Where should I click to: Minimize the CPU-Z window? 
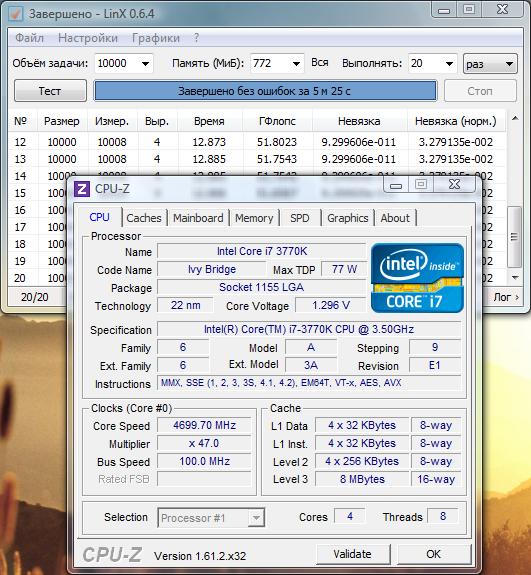[x=396, y=185]
